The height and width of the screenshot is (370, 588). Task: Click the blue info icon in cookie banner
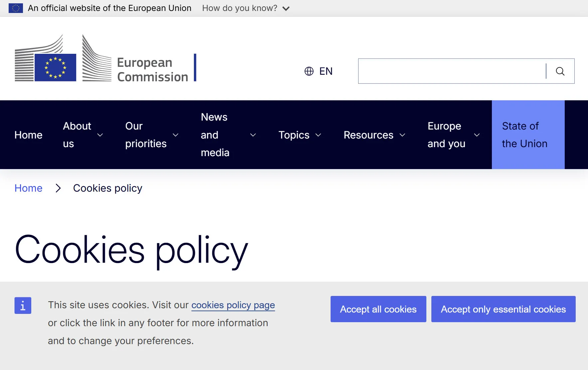(23, 305)
